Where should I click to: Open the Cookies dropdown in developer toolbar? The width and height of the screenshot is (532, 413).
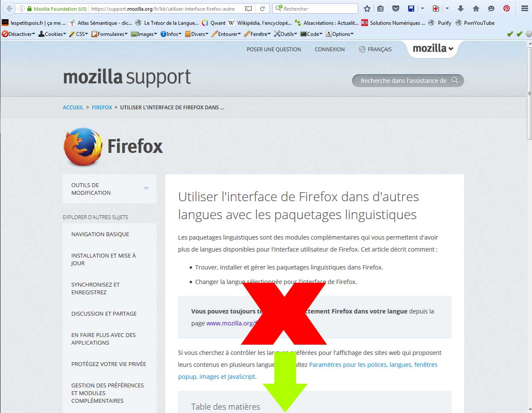52,34
